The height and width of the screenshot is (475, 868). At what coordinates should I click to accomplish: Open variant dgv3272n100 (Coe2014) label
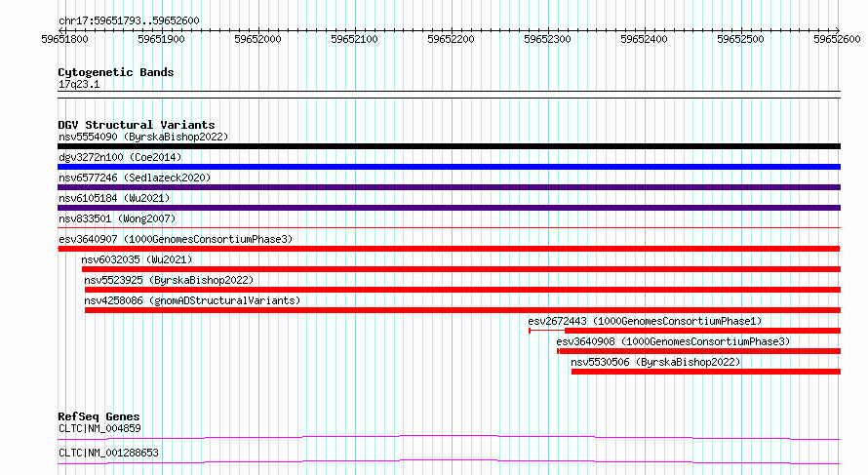coord(120,157)
